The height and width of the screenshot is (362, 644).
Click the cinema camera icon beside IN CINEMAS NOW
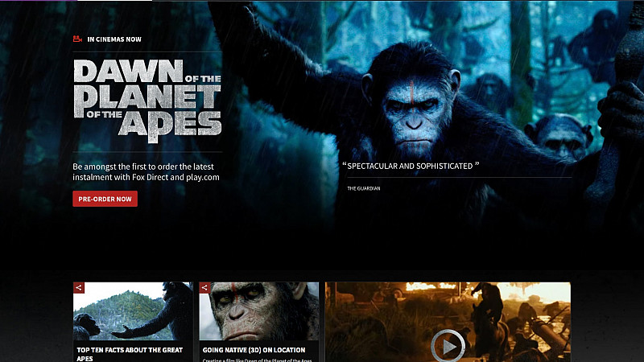coord(77,39)
